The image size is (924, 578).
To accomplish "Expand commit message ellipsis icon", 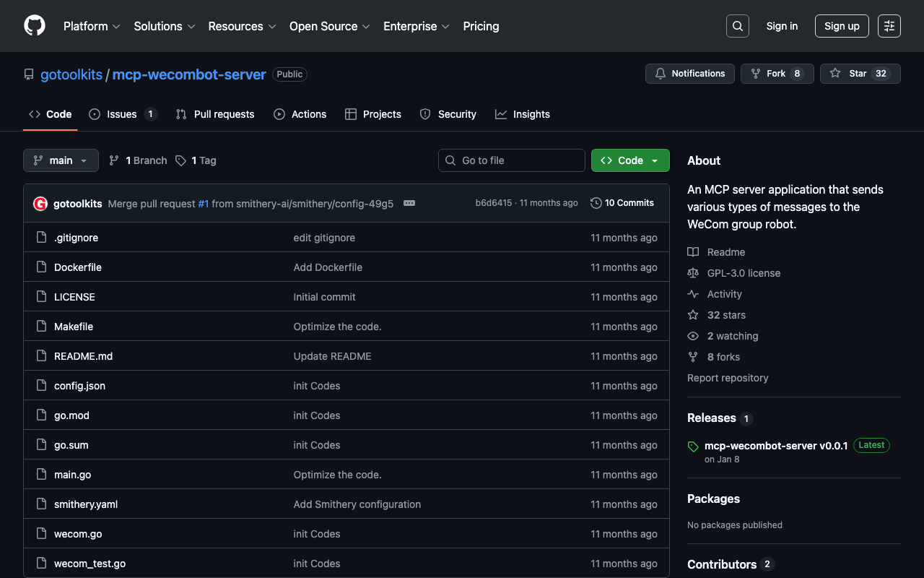I will (x=409, y=204).
